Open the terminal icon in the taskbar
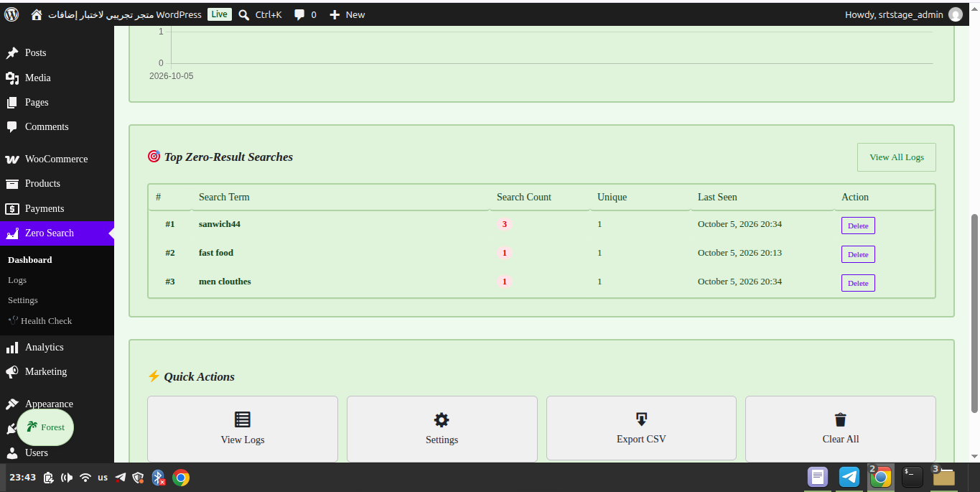Viewport: 980px width, 492px height. tap(913, 477)
